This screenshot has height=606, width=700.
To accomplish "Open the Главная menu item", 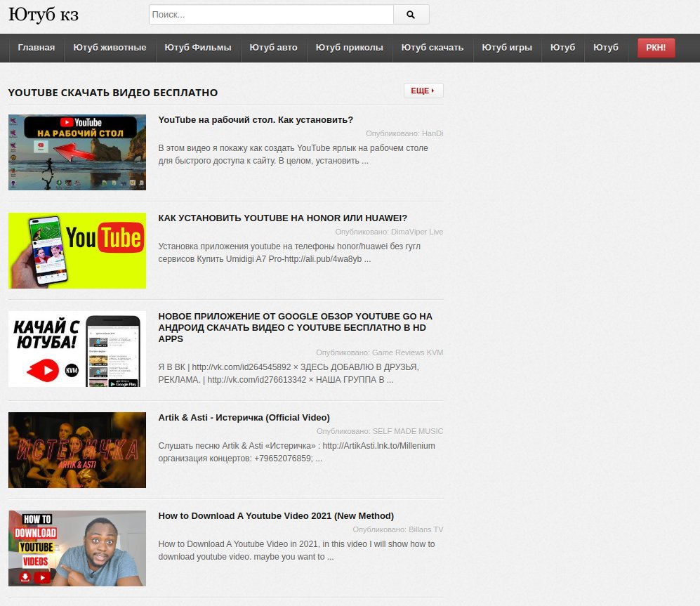I will [x=37, y=48].
